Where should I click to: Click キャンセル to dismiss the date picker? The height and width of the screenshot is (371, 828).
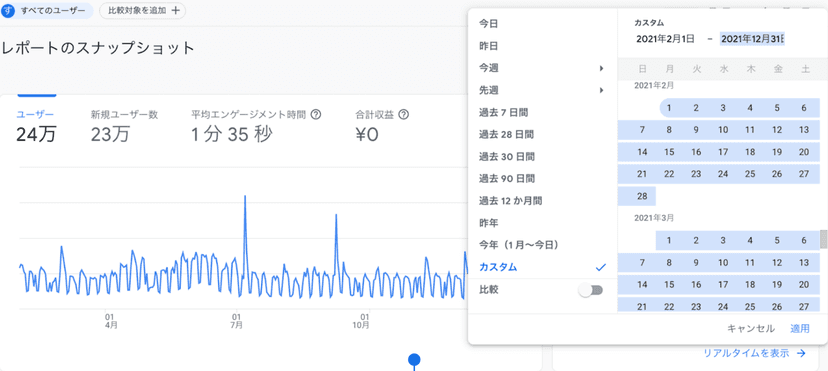coord(751,328)
